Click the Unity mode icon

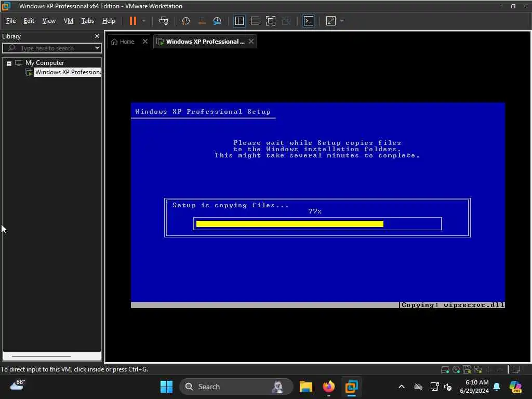(x=286, y=21)
